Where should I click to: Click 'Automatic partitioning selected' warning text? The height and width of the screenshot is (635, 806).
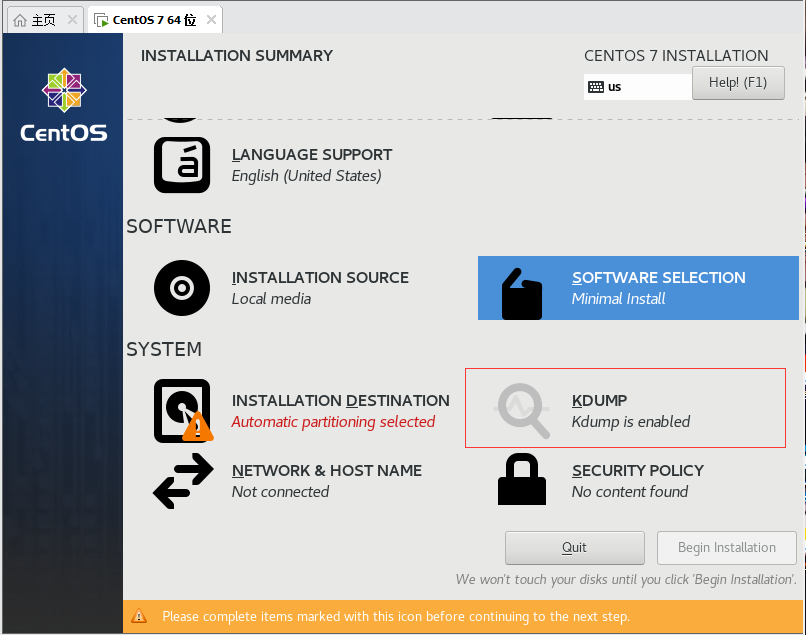click(x=333, y=422)
